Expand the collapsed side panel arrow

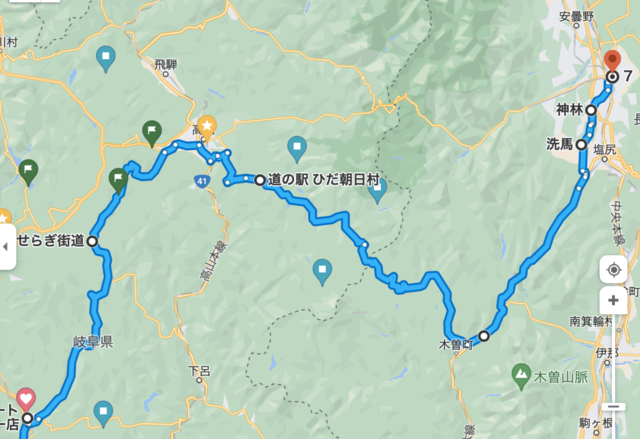(6, 247)
